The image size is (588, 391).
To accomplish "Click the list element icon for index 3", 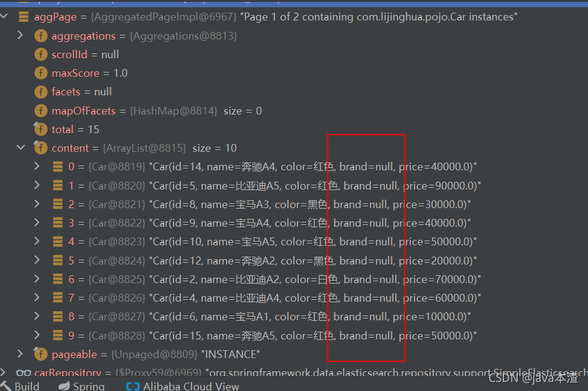I will pyautogui.click(x=58, y=223).
